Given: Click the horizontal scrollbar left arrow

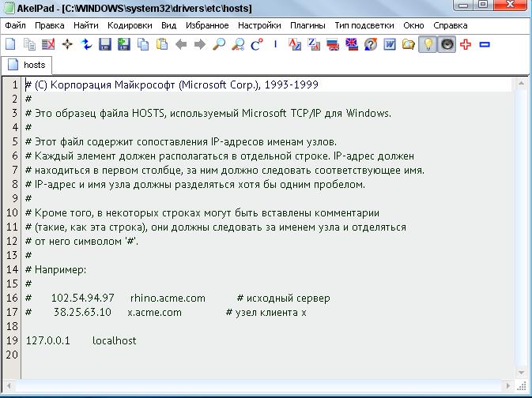Looking at the screenshot, I should coord(9,386).
